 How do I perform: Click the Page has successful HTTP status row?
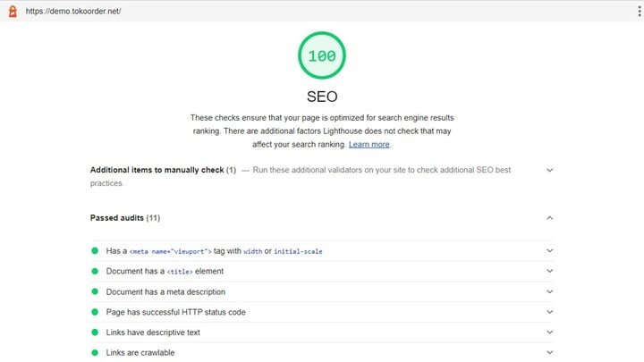(175, 312)
